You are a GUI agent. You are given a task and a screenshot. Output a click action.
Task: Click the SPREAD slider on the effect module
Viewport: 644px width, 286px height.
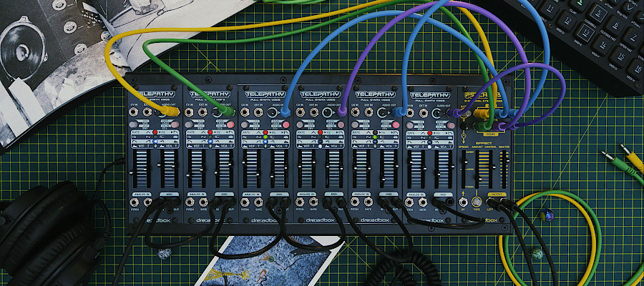click(464, 168)
